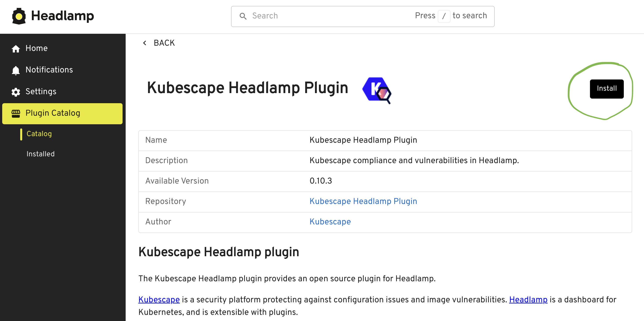The image size is (644, 321).
Task: Open Notifications via the bell icon
Action: [x=16, y=70]
